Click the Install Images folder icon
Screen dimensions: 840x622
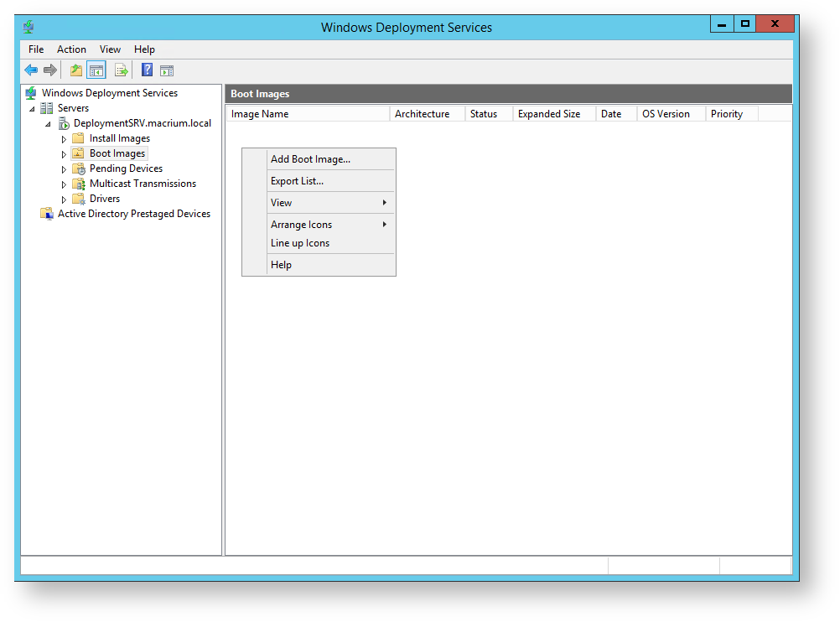pos(78,138)
